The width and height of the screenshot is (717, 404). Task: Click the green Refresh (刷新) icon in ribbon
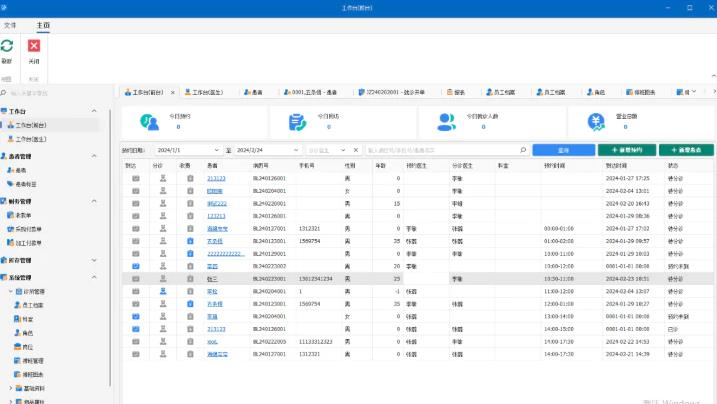(x=7, y=46)
